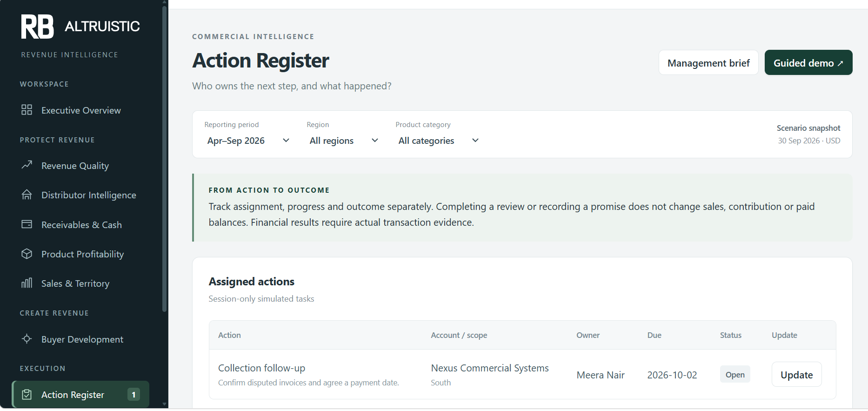Go to Executive Overview
Screen dimensions: 868x411
(80, 110)
